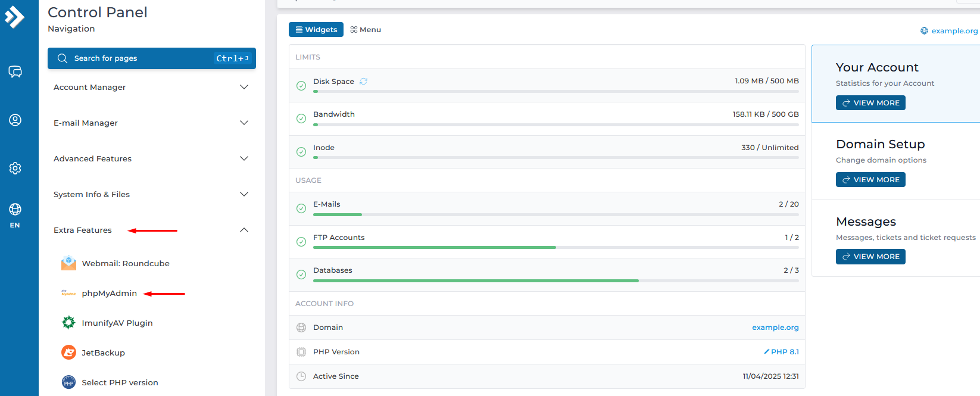Click the DirectAdmin logo icon

[x=15, y=17]
